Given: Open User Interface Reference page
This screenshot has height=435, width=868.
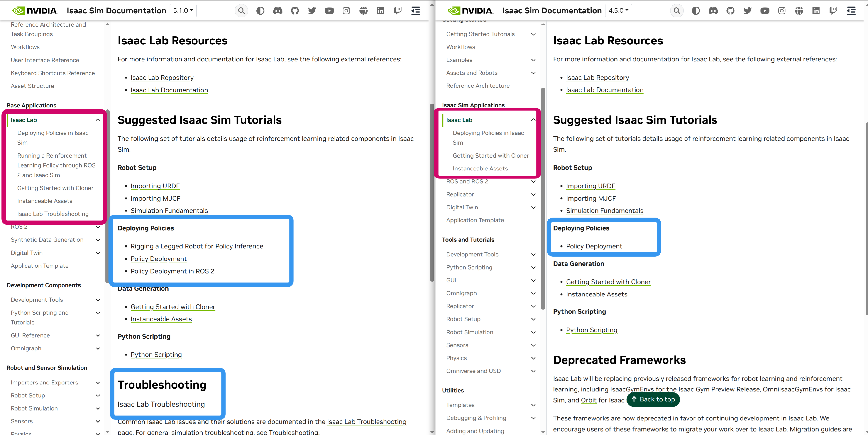Looking at the screenshot, I should [45, 60].
